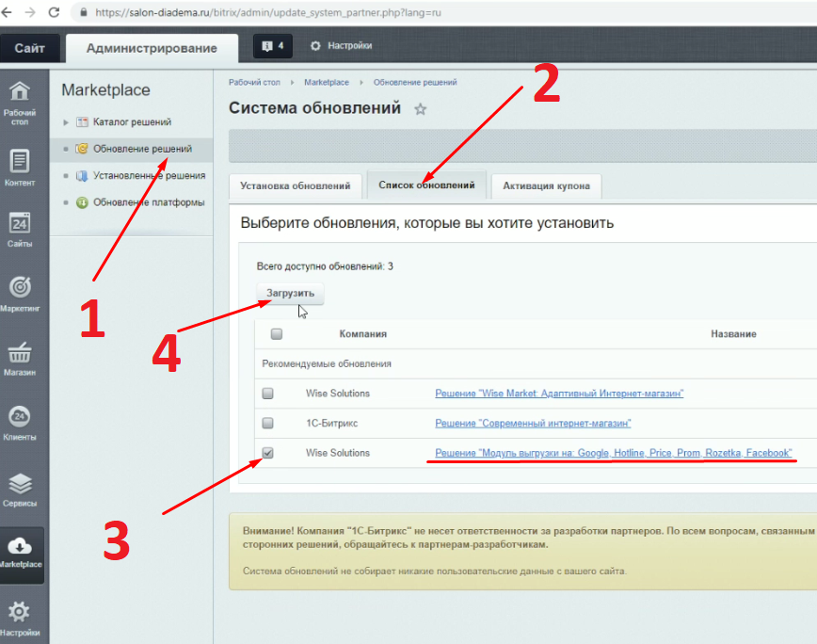Open notifications counter showing 4
This screenshot has height=644, width=817.
coord(273,46)
